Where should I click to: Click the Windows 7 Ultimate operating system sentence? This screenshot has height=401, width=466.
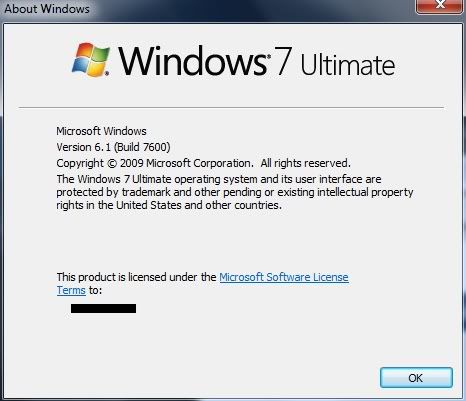(x=219, y=179)
